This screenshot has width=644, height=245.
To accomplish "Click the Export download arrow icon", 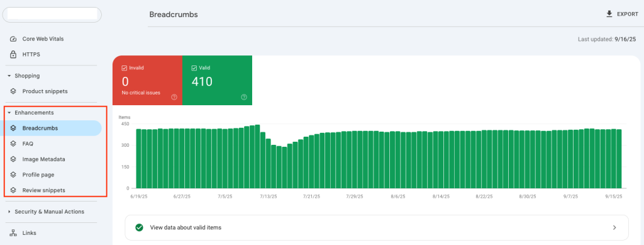I will pos(609,14).
